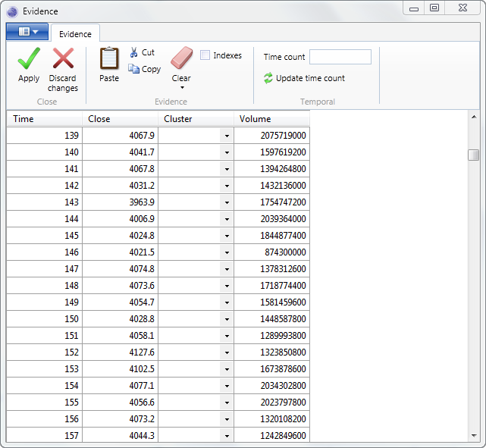486x448 pixels.
Task: Select the Close cell with value 3963.9
Action: click(x=120, y=202)
